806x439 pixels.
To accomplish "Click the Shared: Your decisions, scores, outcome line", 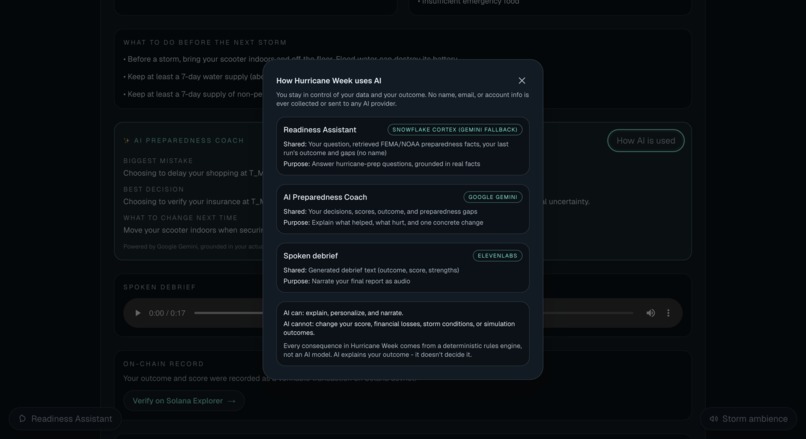I will pyautogui.click(x=380, y=212).
